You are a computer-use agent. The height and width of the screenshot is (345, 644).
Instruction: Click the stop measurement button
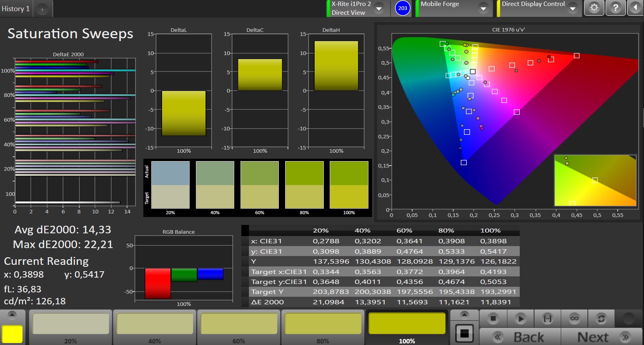tap(493, 318)
